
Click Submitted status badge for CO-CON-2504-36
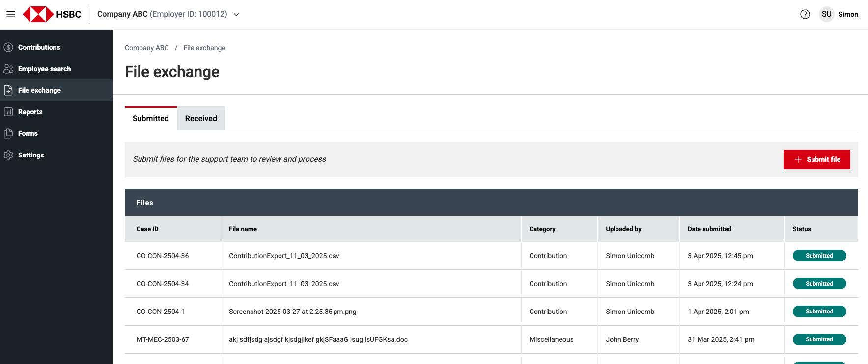pyautogui.click(x=819, y=256)
